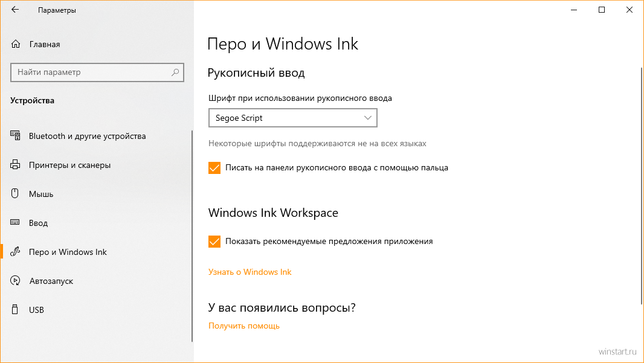Click the printer icon in sidebar
Viewport: 644px width, 363px height.
(15, 165)
